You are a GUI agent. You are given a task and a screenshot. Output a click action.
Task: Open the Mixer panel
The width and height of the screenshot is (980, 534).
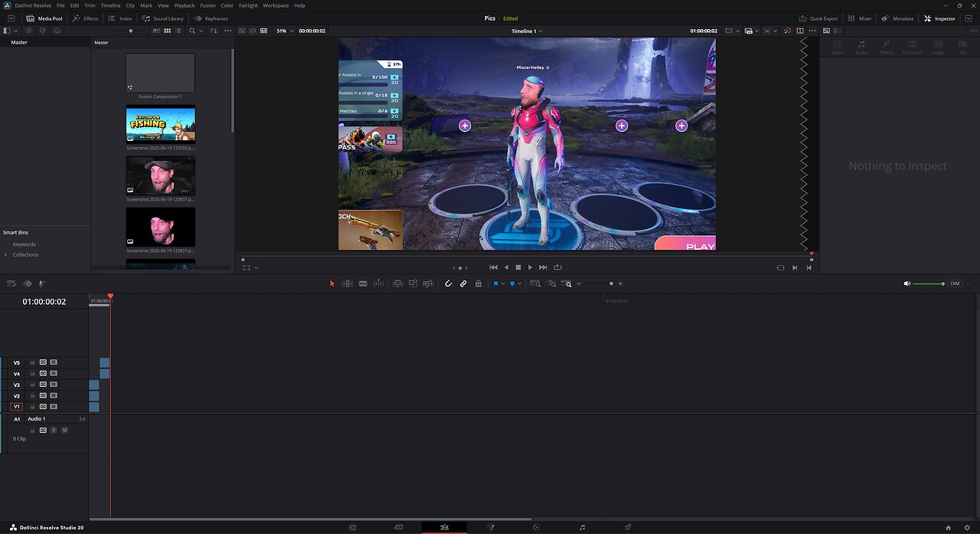(x=860, y=18)
